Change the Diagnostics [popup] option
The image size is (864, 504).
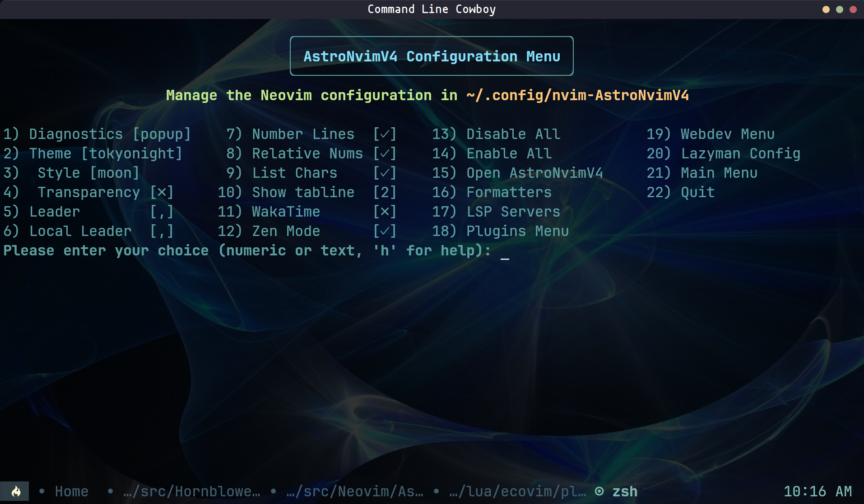[162, 134]
